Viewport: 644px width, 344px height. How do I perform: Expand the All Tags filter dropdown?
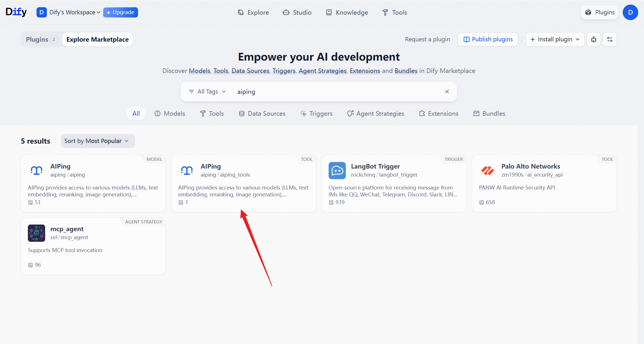pos(207,92)
